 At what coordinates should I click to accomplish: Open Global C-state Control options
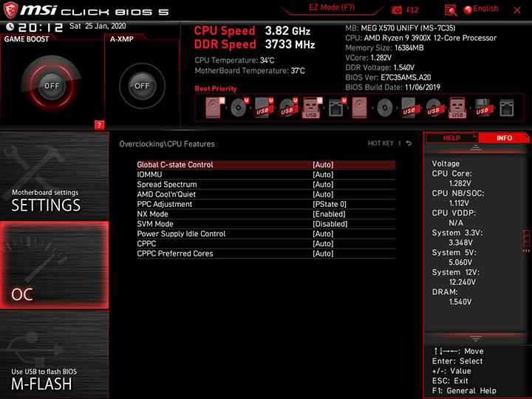(x=266, y=165)
